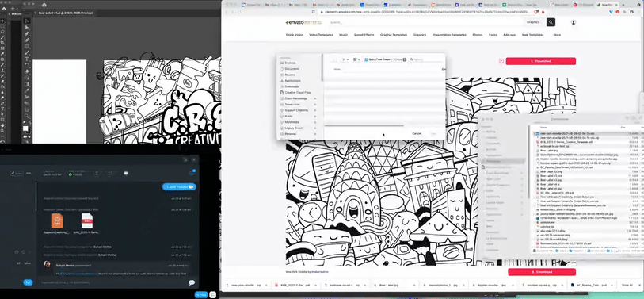Open the QuickTime Player folder dropdown in dialog
The image size is (644, 299).
(x=385, y=59)
